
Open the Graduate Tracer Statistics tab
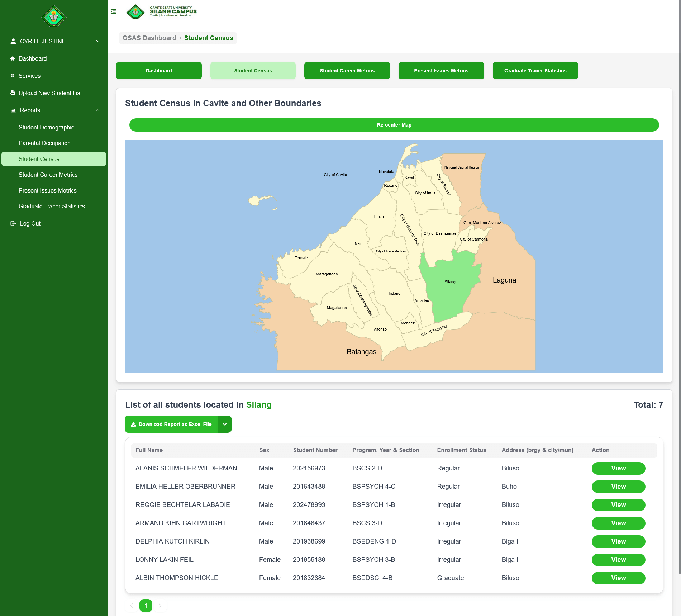[535, 71]
